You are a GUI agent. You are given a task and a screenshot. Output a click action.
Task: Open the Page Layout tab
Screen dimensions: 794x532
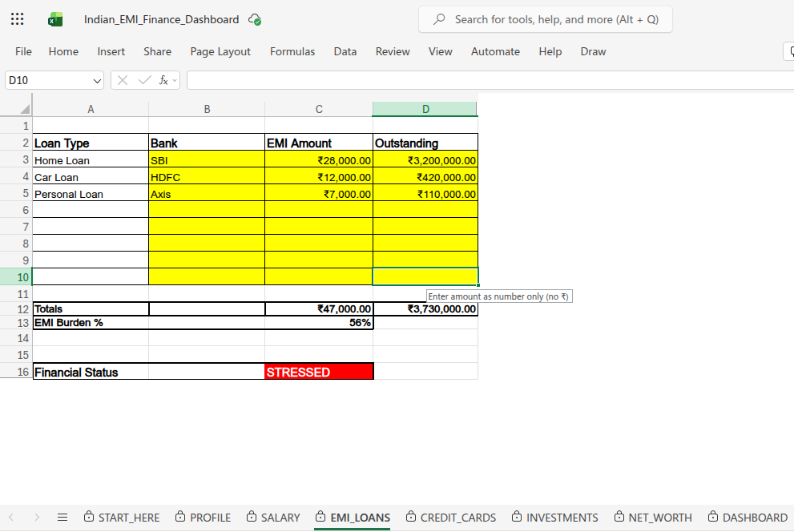click(220, 51)
